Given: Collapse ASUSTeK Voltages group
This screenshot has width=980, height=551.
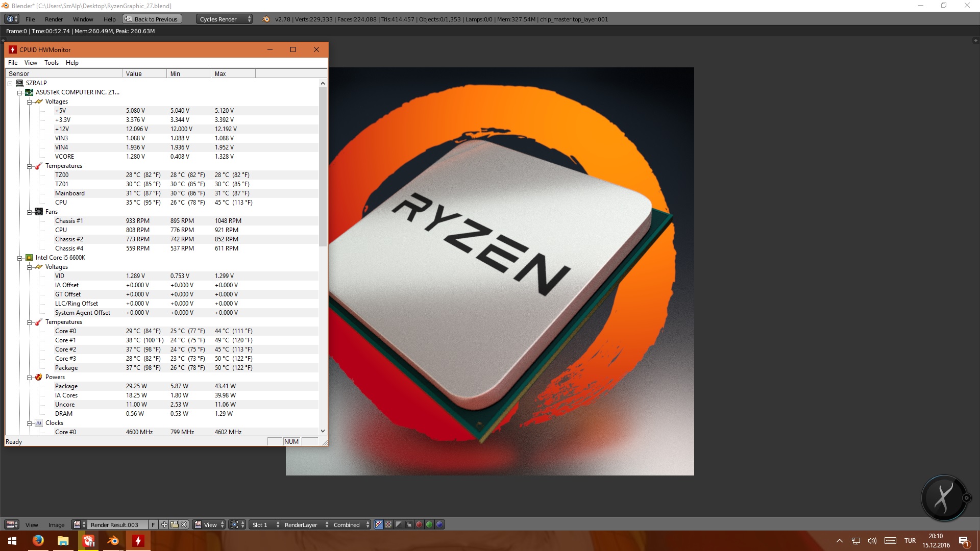Looking at the screenshot, I should coord(29,102).
